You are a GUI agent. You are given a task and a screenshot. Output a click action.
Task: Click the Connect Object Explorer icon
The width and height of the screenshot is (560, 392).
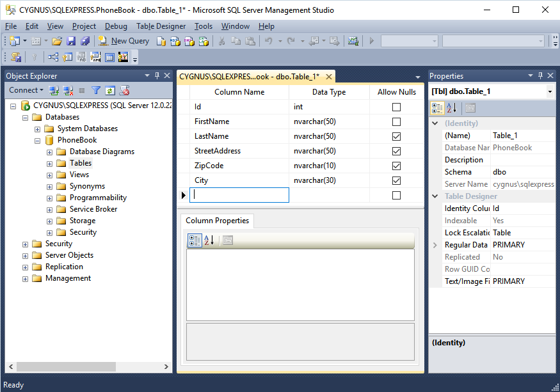pyautogui.click(x=54, y=91)
